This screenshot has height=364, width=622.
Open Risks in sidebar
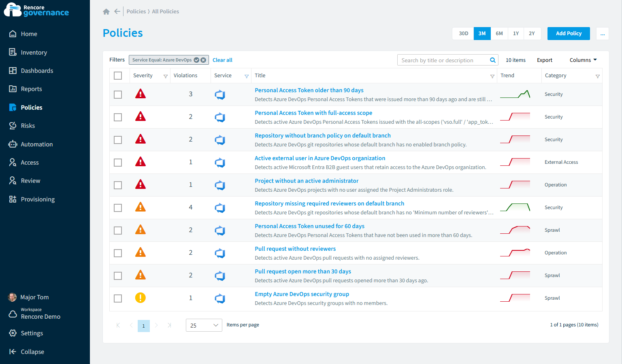pos(22,126)
